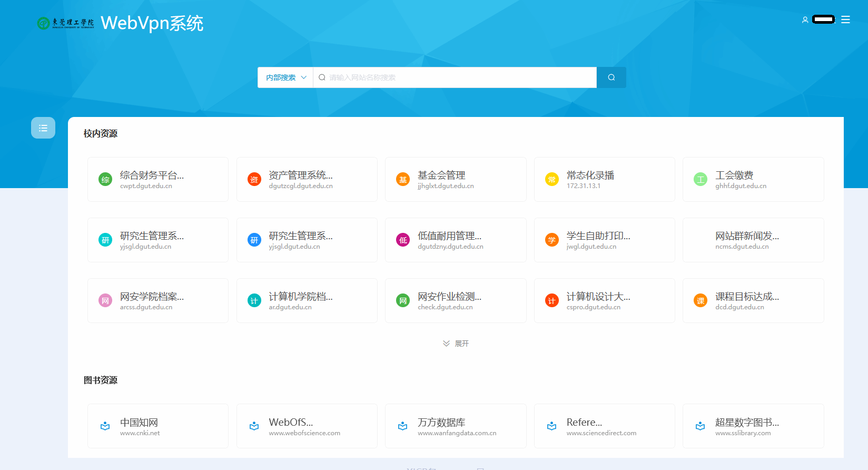
Task: Open 工会缴费 title link
Action: pyautogui.click(x=734, y=175)
